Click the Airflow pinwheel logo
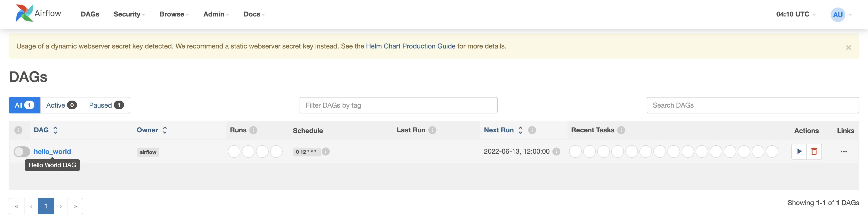 [25, 13]
